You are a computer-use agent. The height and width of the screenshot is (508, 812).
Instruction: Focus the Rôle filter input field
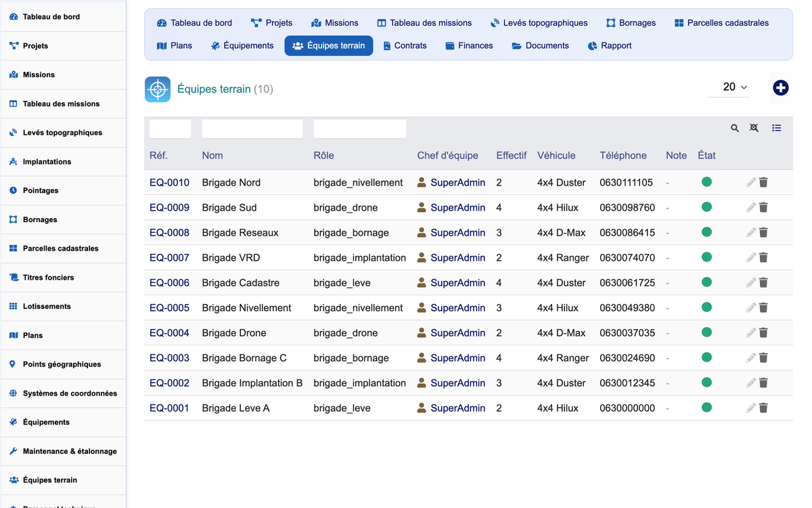(360, 129)
